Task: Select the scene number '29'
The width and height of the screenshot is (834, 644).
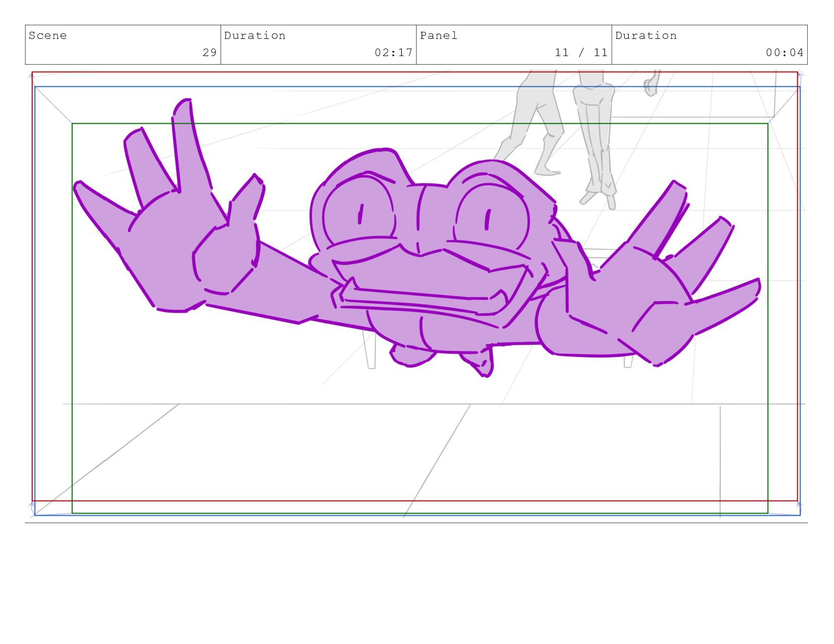Action: 210,53
